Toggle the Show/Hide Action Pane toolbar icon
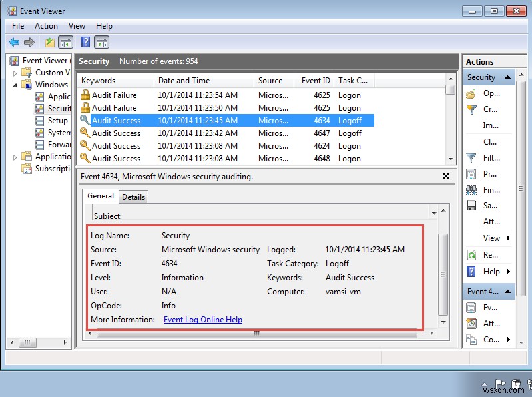Image resolution: width=532 pixels, height=397 pixels. click(102, 43)
